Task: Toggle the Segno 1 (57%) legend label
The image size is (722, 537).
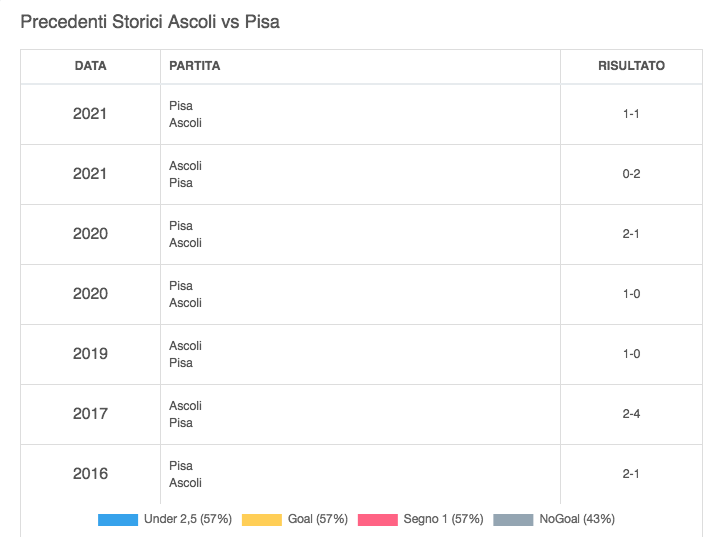Action: click(x=443, y=519)
